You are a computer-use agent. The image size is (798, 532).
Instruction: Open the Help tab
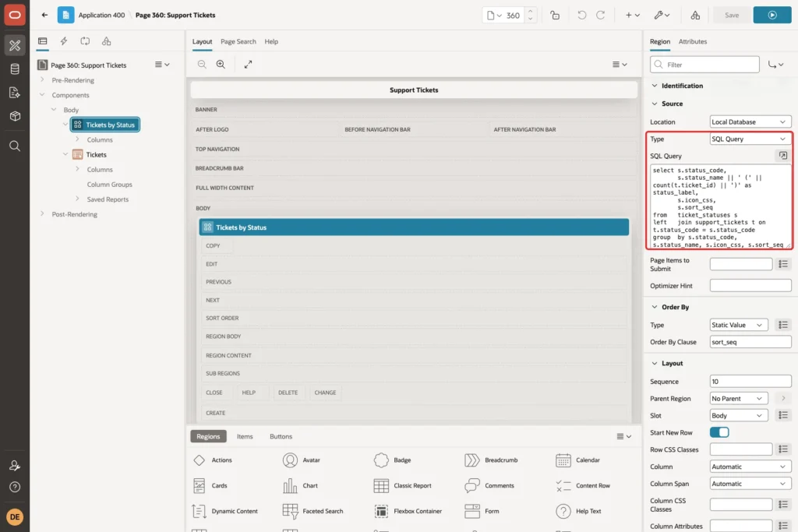pos(271,42)
